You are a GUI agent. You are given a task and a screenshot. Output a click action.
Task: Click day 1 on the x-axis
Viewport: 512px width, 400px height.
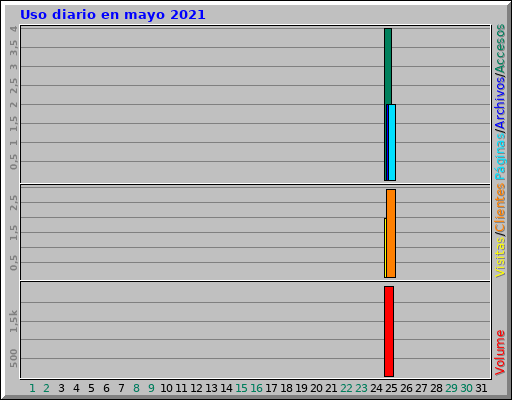(32, 388)
